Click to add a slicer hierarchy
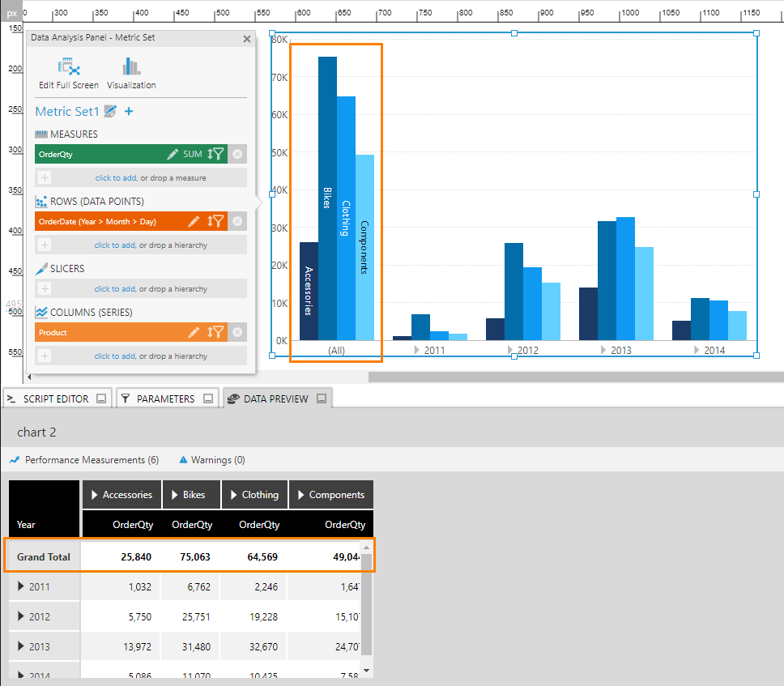784x686 pixels. coord(114,289)
